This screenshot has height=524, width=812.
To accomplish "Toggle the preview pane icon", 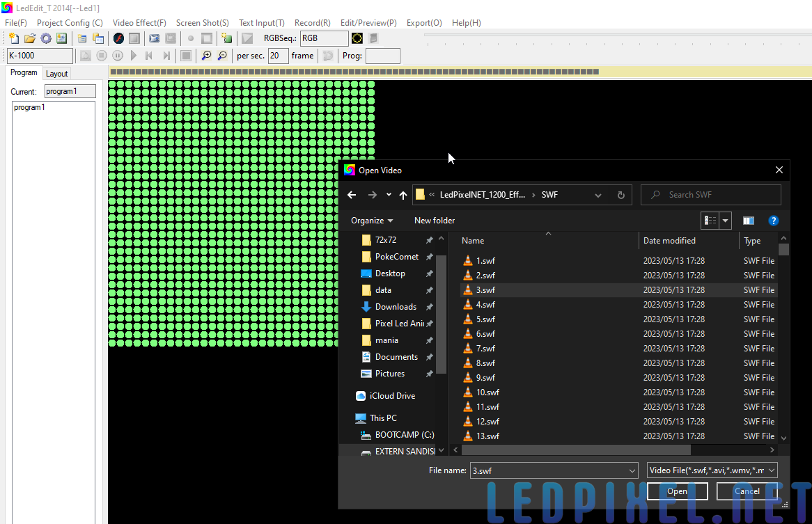I will click(x=749, y=221).
